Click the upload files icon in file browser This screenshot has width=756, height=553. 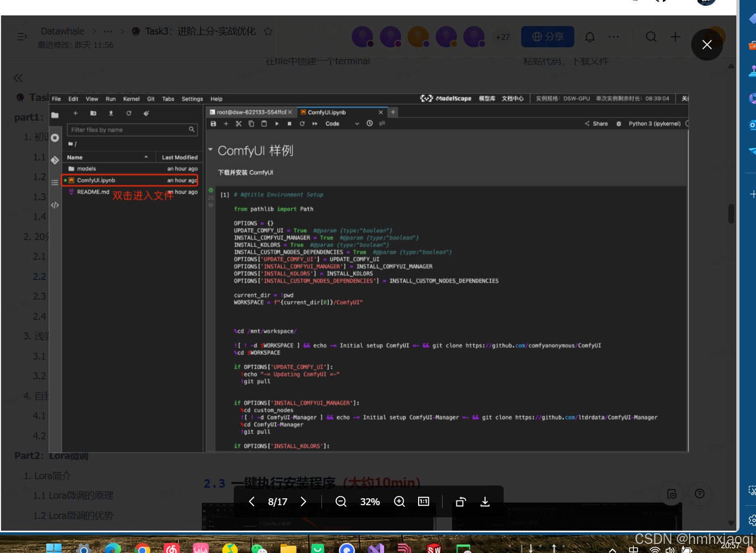click(x=111, y=113)
